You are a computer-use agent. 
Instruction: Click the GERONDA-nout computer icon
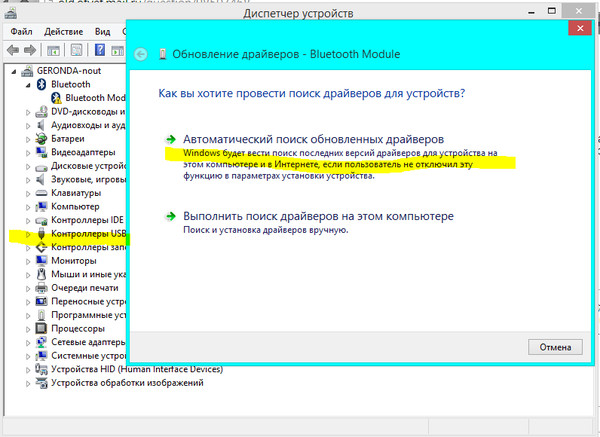coord(27,71)
